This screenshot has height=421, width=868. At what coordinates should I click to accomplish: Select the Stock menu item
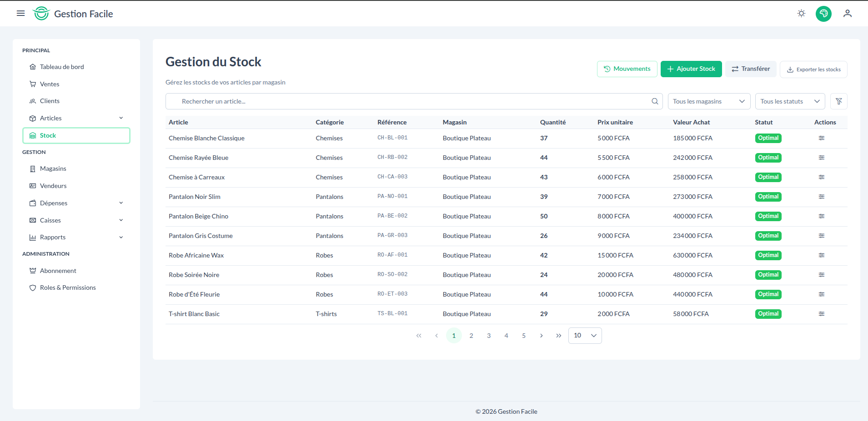point(76,135)
